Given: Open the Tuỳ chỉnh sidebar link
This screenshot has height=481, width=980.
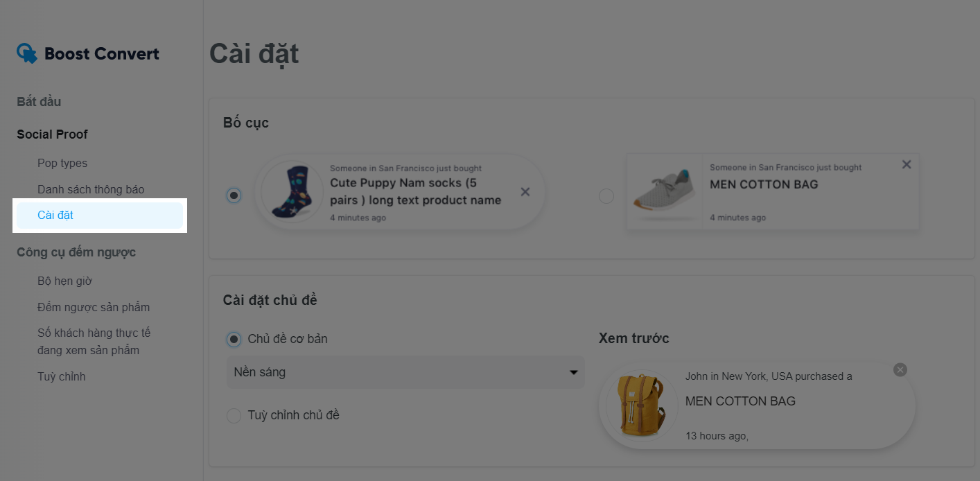Looking at the screenshot, I should (62, 376).
